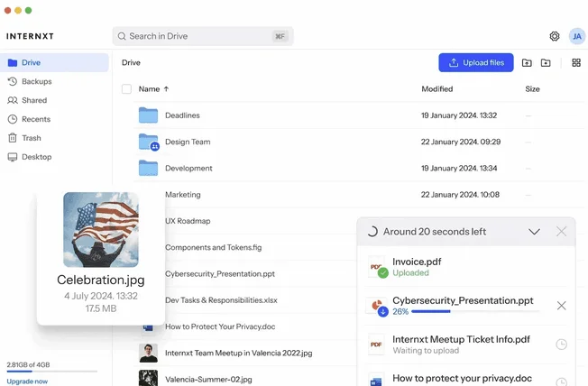Viewport: 588px width, 386px height.
Task: Select the Deadlines folder name
Action: pyautogui.click(x=182, y=115)
